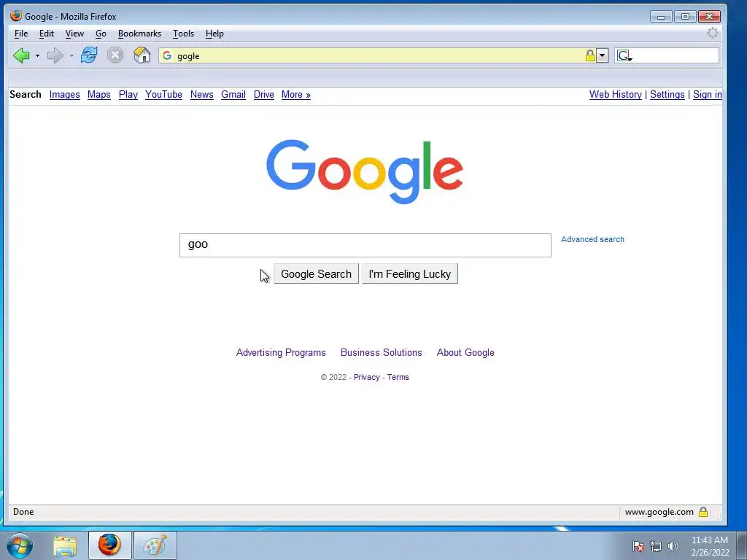Open the Settings link on Google page

[x=667, y=95]
